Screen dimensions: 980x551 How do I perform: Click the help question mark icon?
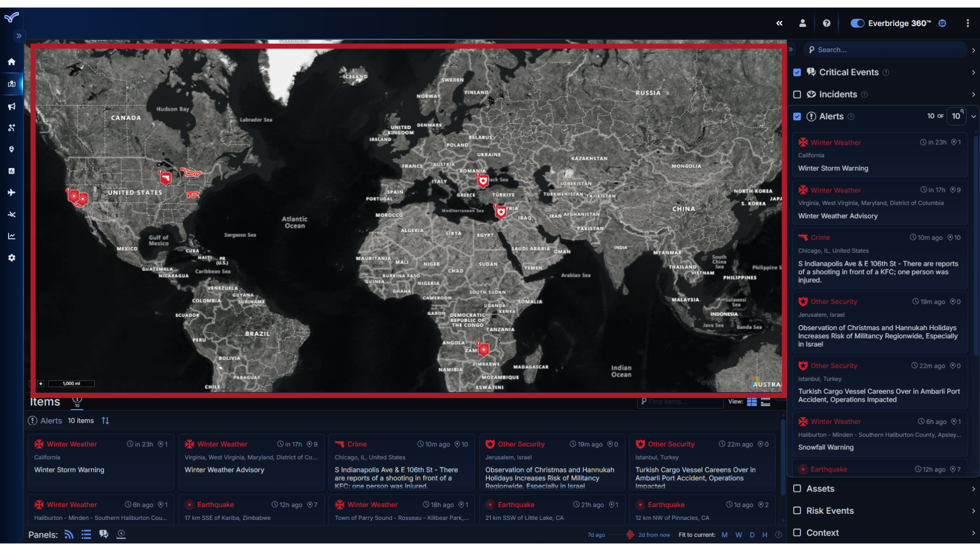(826, 23)
